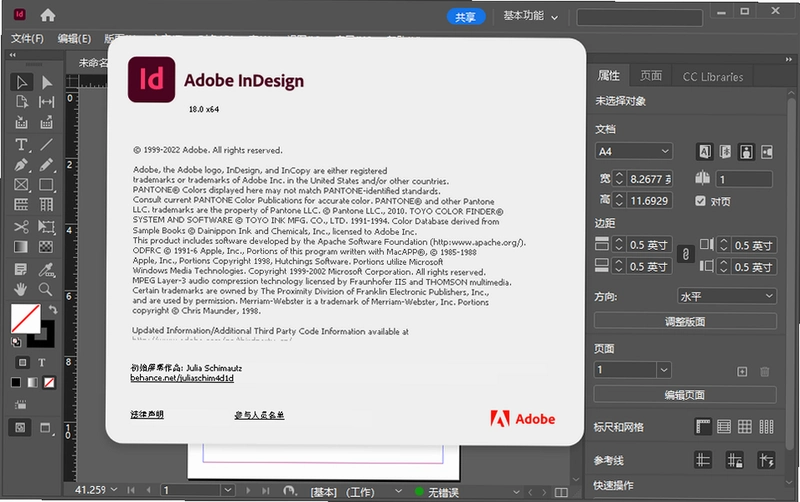Switch to the 属性 tab
Image resolution: width=800 pixels, height=502 pixels.
[609, 77]
